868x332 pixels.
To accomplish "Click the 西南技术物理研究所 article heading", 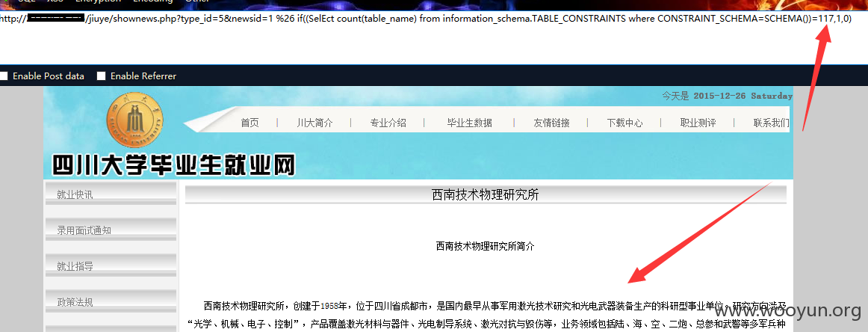I will (x=485, y=194).
